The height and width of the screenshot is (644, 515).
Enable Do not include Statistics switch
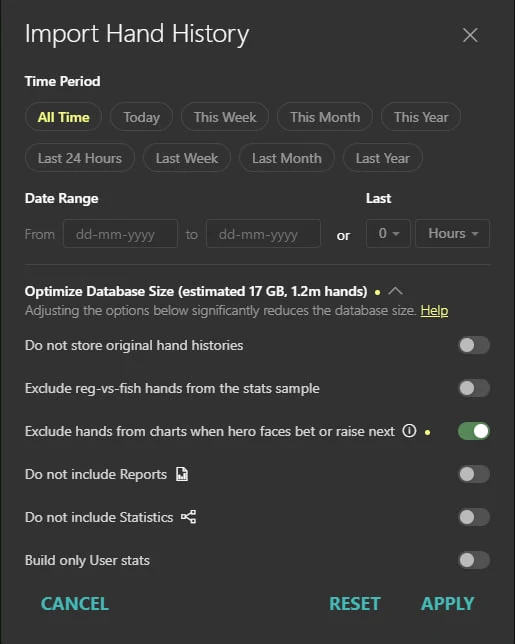pos(474,517)
